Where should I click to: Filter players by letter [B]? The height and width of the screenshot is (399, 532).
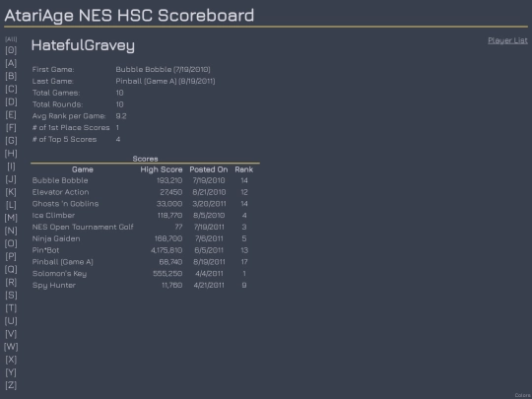[x=11, y=76]
